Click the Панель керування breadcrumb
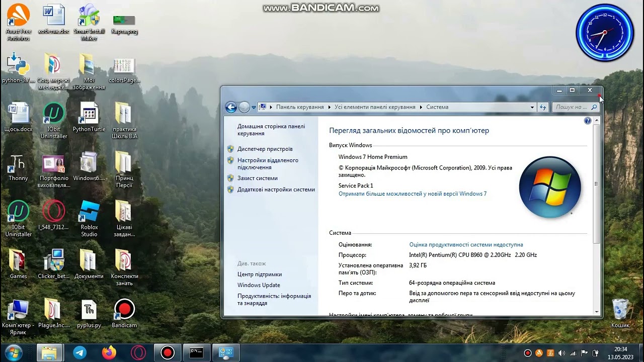 coord(300,107)
